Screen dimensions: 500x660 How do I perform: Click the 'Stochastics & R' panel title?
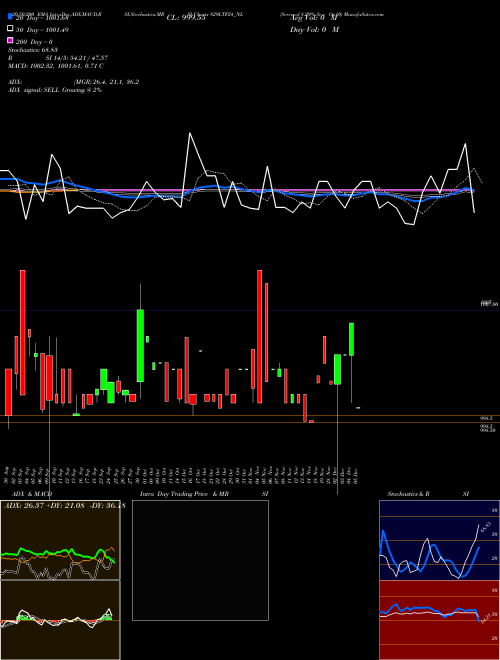[408, 494]
